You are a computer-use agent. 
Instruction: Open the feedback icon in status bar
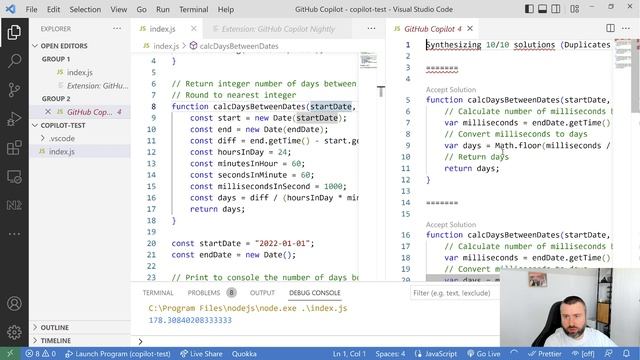pos(609,353)
